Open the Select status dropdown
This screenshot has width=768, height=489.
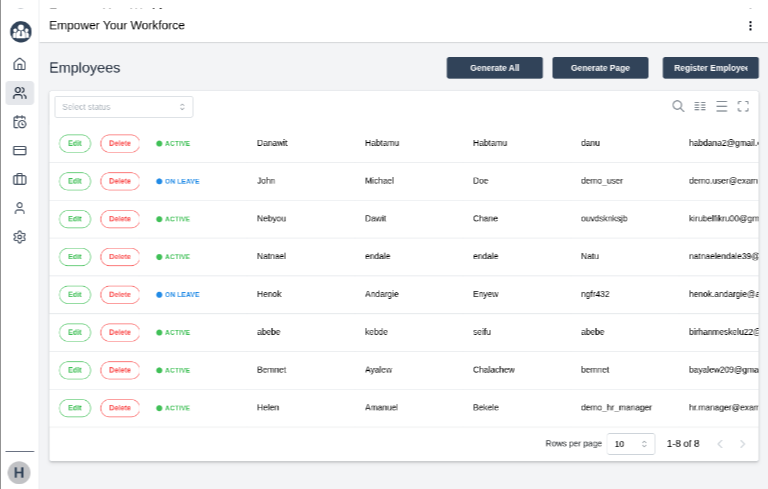click(x=124, y=107)
